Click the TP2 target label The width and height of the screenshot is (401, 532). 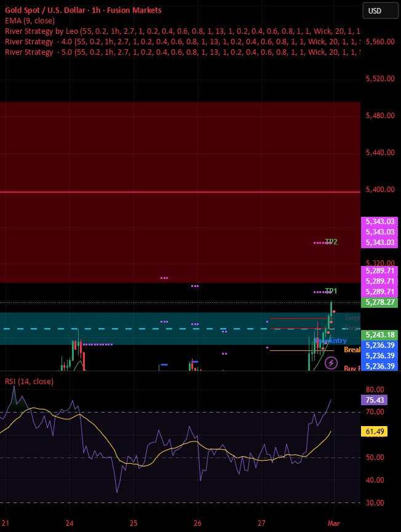tap(331, 241)
